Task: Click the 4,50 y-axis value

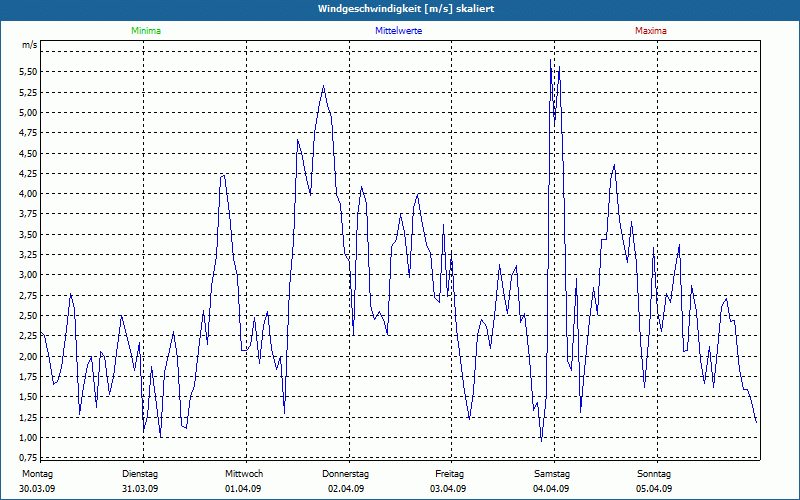Action: coord(28,153)
